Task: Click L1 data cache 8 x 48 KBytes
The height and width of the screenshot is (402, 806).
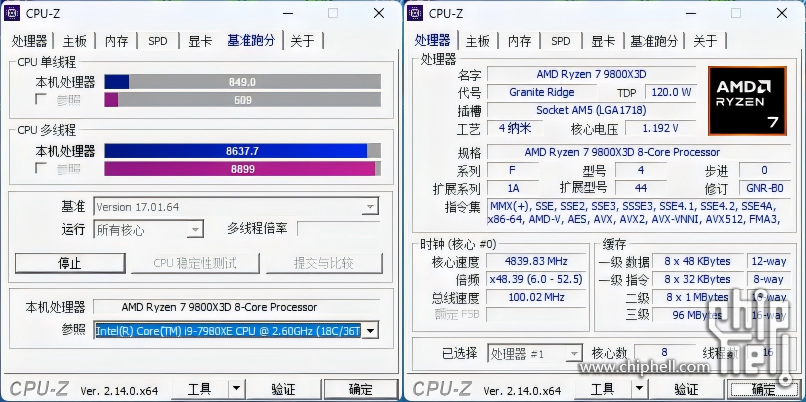Action: tap(697, 261)
